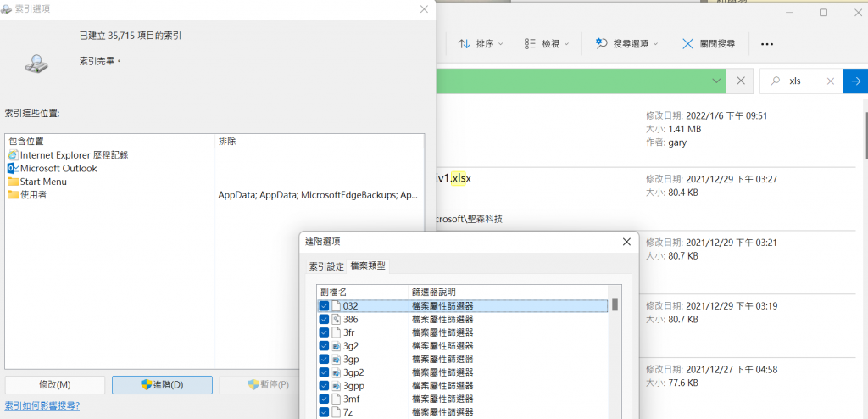868x419 pixels.
Task: Uncheck the 3fr extension checkbox
Action: pos(324,332)
